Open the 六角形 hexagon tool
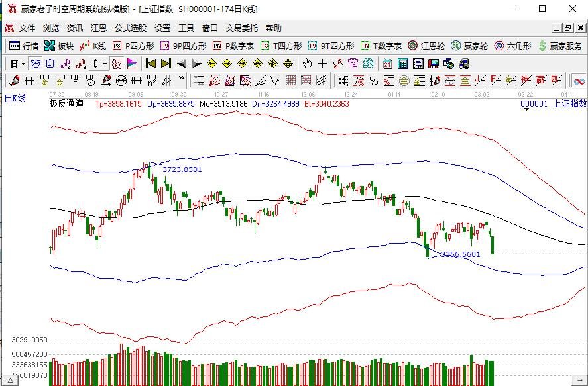588x386 pixels. 512,46
